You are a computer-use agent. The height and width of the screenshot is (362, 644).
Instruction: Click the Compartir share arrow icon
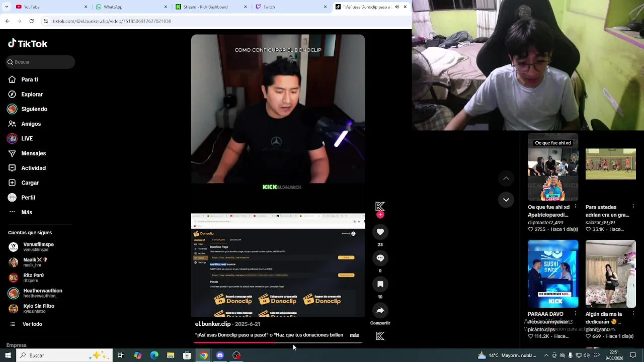[380, 310]
